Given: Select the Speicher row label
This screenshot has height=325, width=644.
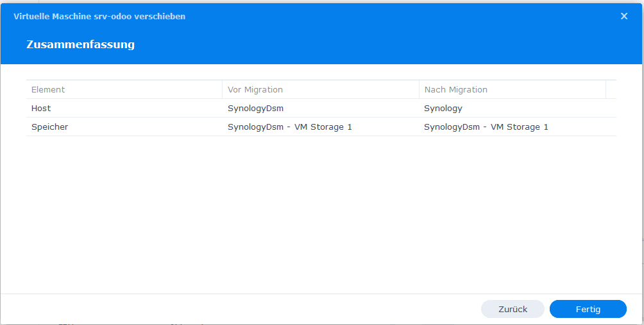Looking at the screenshot, I should pos(49,127).
